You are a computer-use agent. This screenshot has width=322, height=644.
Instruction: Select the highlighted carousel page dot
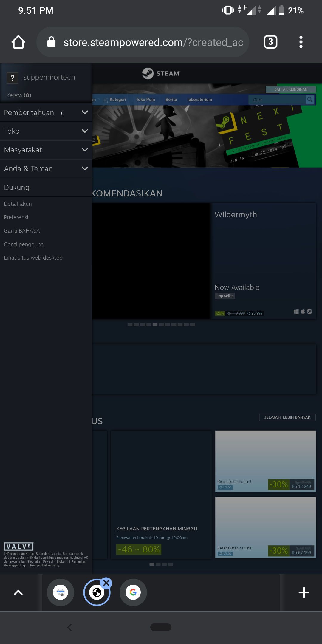tap(155, 325)
